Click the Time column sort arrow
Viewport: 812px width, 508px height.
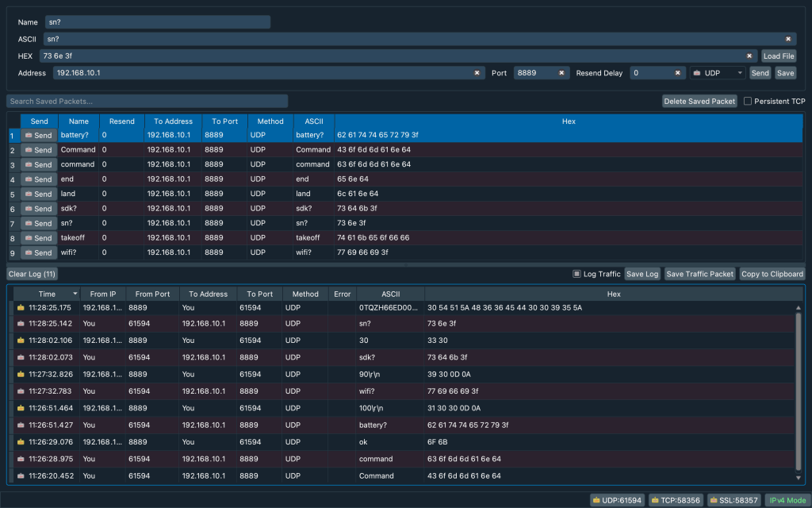(75, 294)
